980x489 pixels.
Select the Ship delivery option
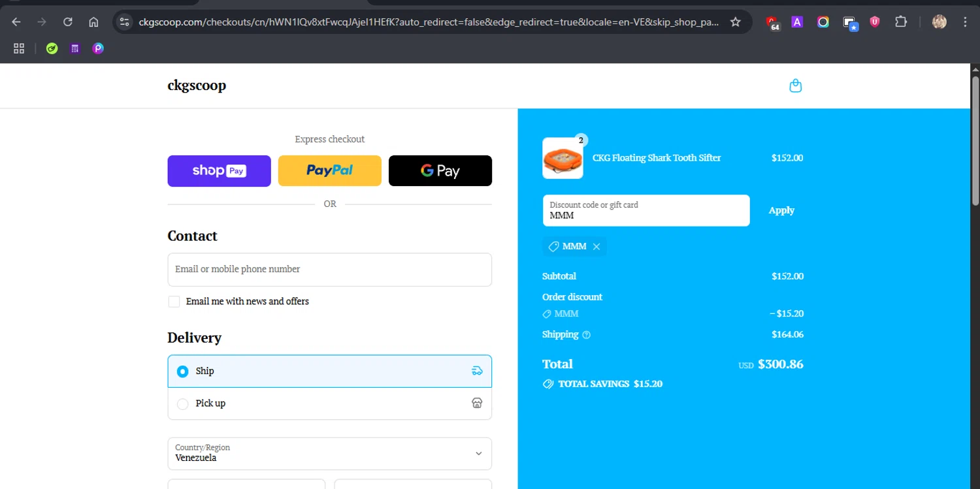(329, 371)
